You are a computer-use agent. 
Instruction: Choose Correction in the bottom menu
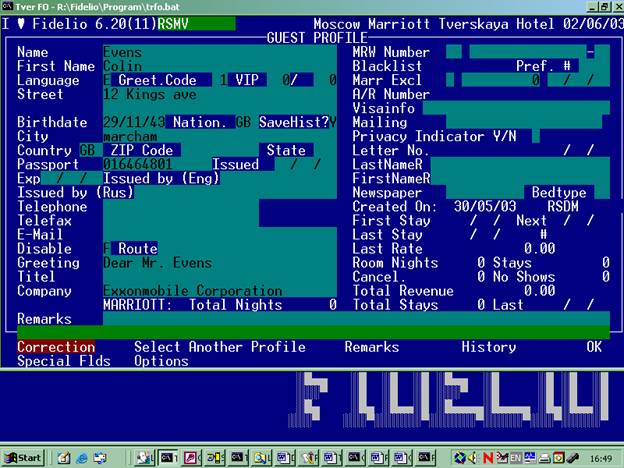(56, 347)
